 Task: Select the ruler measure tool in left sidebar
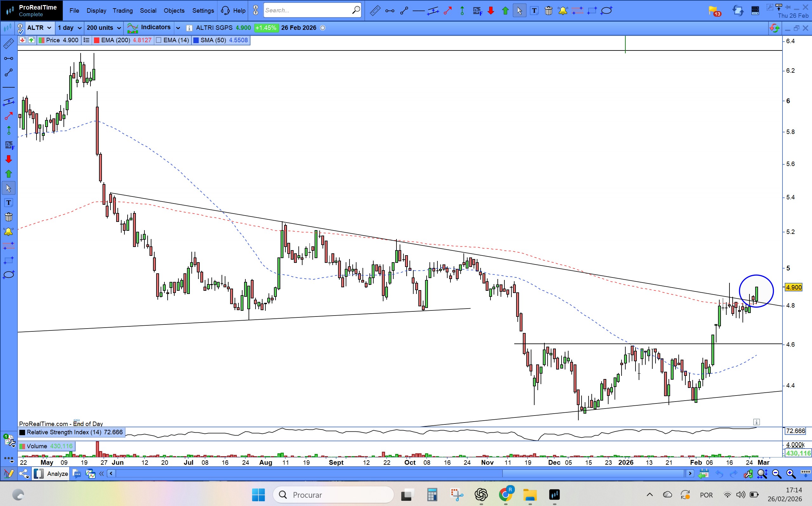[x=8, y=44]
